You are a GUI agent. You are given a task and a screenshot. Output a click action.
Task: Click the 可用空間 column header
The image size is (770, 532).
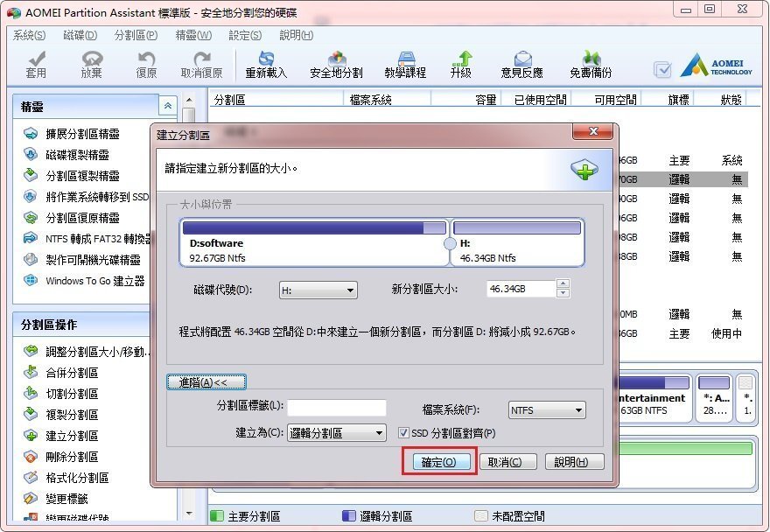[606, 100]
